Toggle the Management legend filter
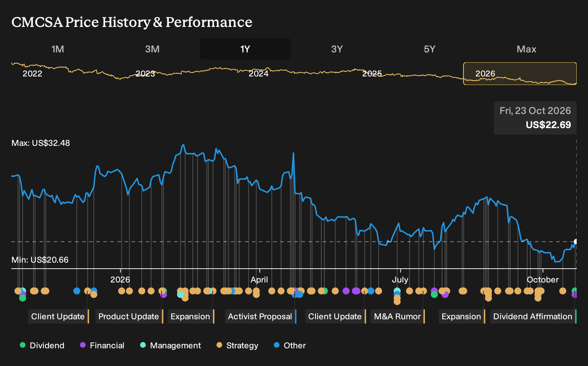 (x=171, y=345)
